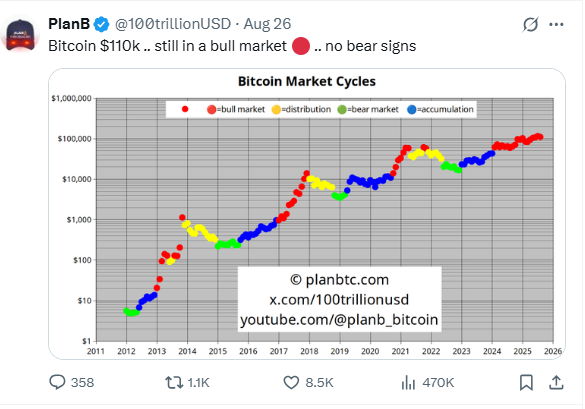Open PlanB profile avatar

[x=21, y=34]
